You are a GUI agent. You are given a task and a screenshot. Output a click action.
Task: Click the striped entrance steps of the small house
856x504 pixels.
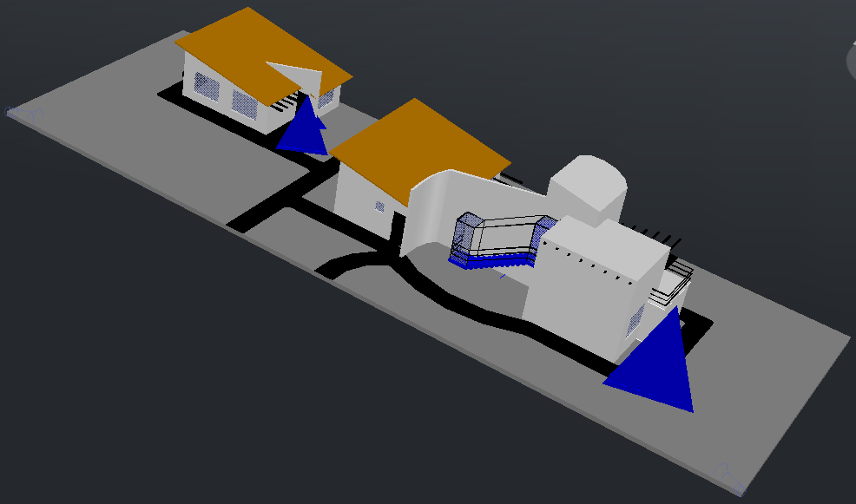pyautogui.click(x=284, y=102)
